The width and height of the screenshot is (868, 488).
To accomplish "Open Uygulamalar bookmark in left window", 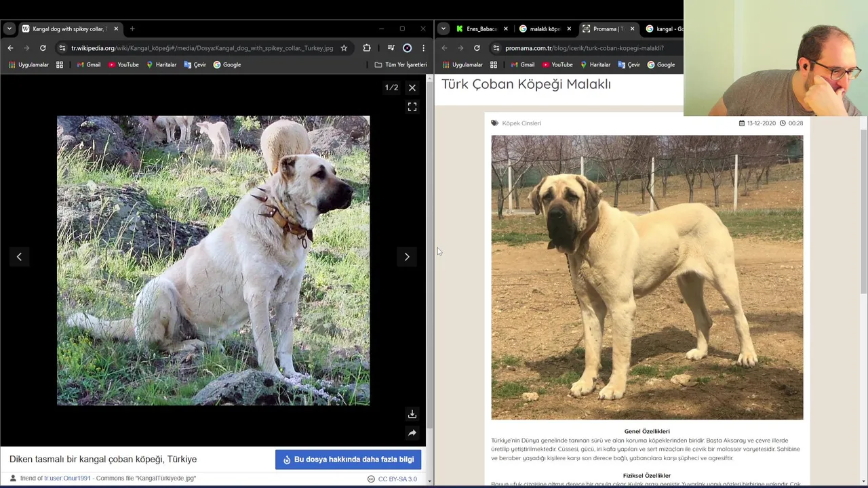I will pos(28,64).
